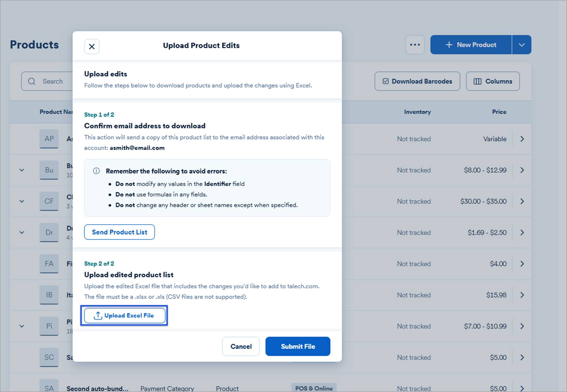Viewport: 567px width, 392px height.
Task: Click the Submit File button
Action: click(x=297, y=346)
